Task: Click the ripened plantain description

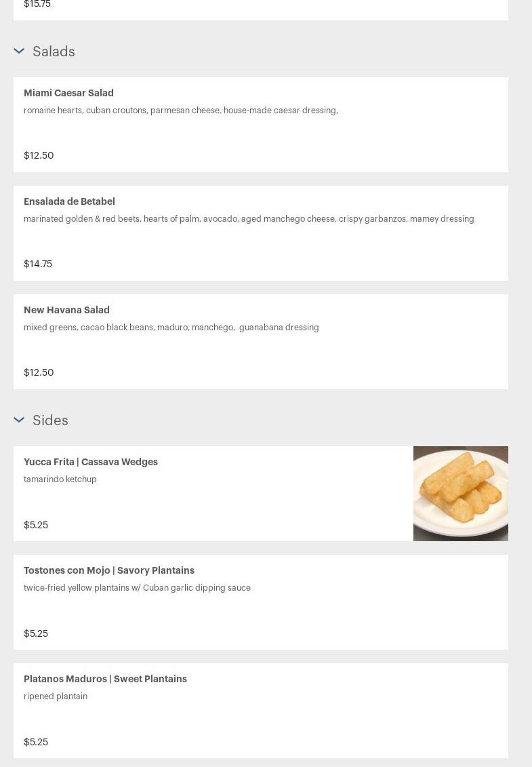Action: [56, 696]
